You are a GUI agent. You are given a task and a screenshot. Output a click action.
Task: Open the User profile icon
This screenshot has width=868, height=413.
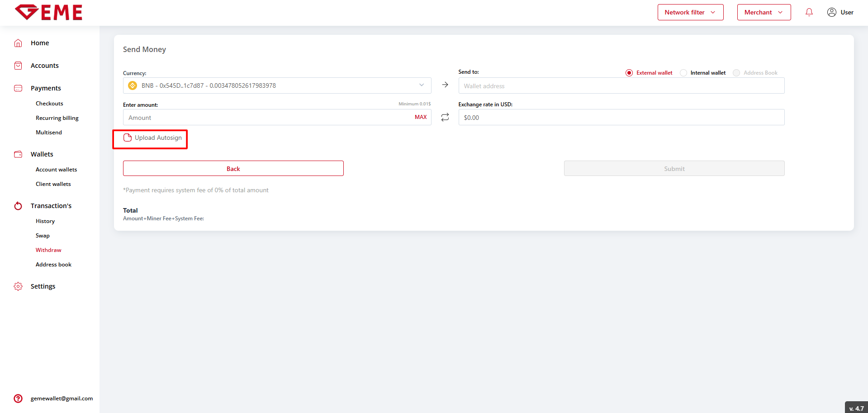pos(831,12)
